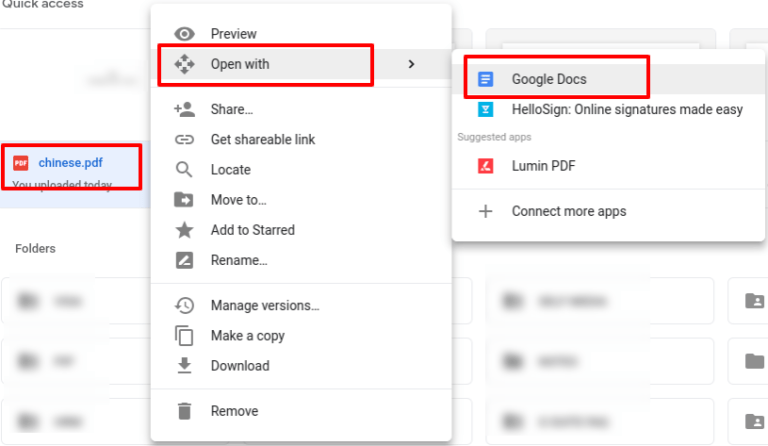Screen dimensions: 768x446
Task: Click the Move to folder icon
Action: click(x=184, y=200)
